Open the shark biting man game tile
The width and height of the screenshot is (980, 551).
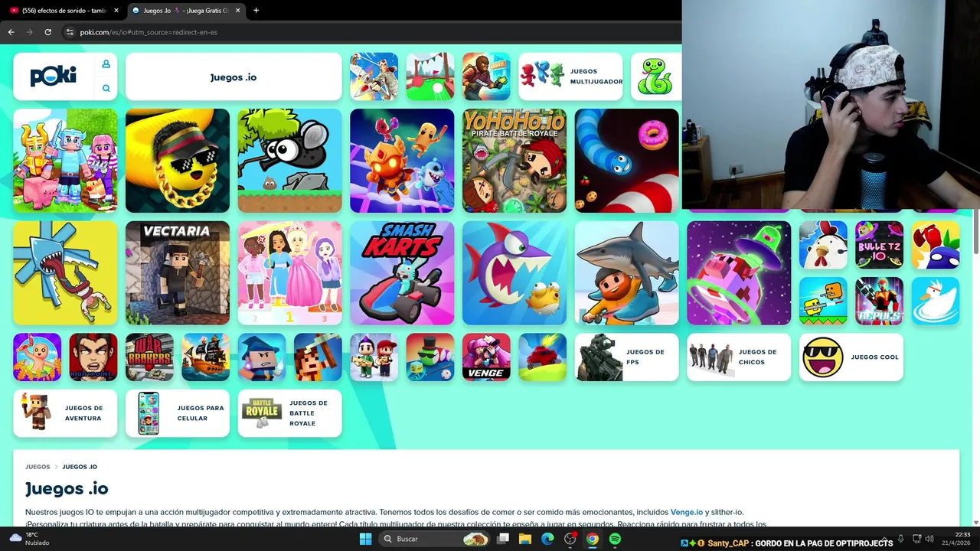click(x=626, y=273)
